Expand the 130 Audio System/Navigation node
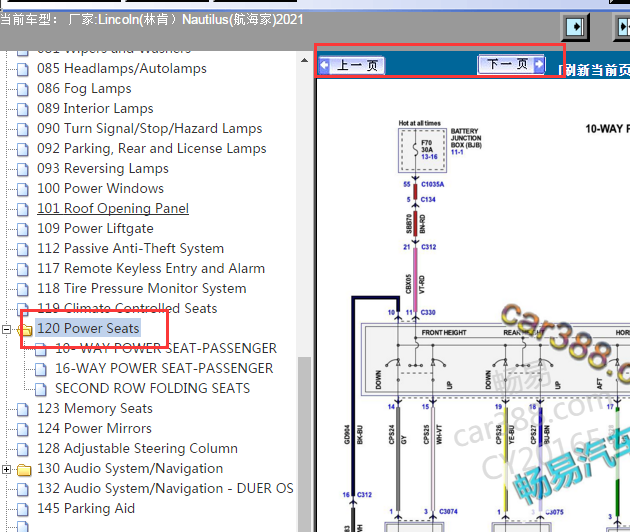 pos(6,469)
